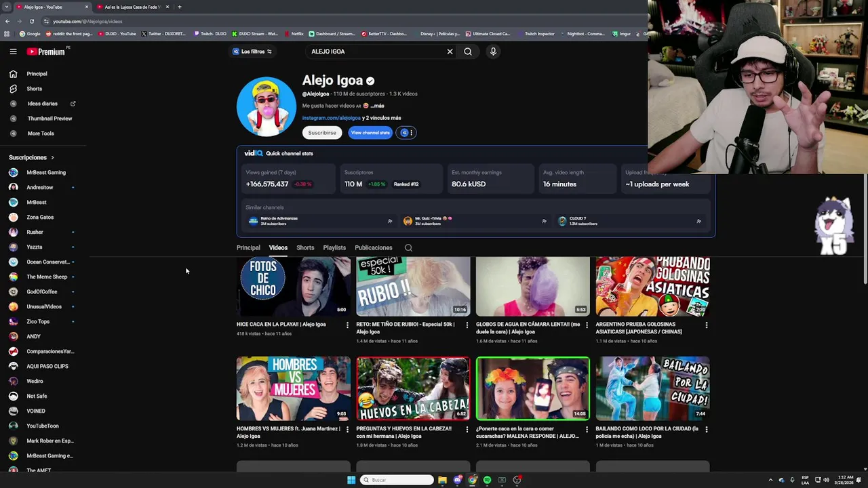
Task: Switch to the Publicaciones channel tab
Action: tap(374, 248)
